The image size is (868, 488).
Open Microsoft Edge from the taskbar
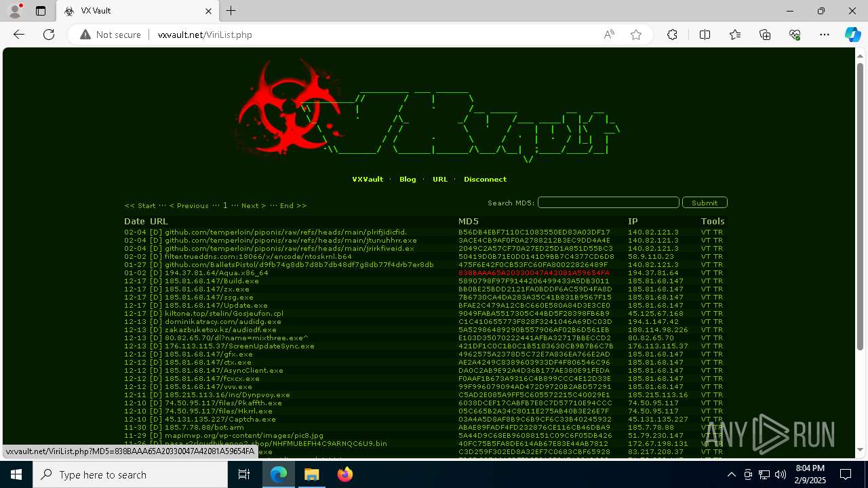(x=279, y=474)
